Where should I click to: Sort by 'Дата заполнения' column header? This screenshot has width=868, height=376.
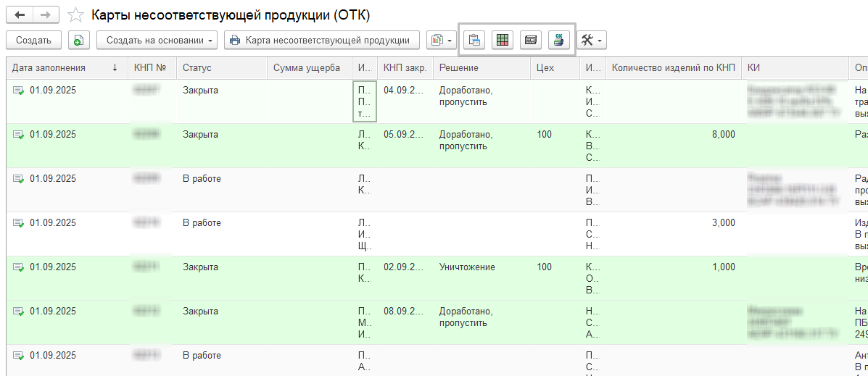[x=58, y=68]
